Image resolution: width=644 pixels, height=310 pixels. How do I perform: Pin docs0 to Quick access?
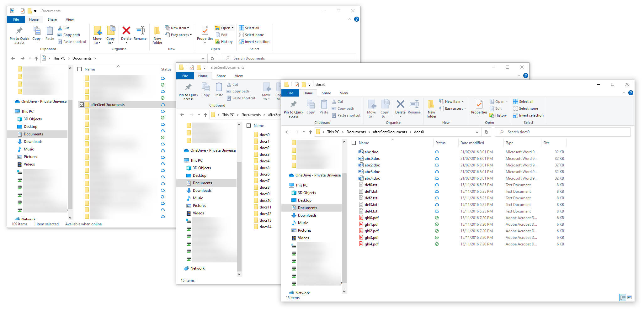point(293,108)
